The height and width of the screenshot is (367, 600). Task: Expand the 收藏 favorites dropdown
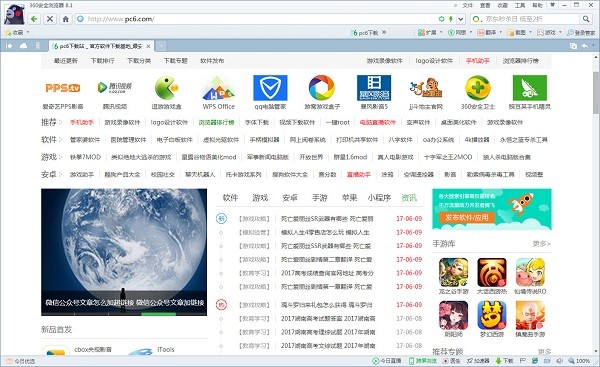tap(28, 32)
